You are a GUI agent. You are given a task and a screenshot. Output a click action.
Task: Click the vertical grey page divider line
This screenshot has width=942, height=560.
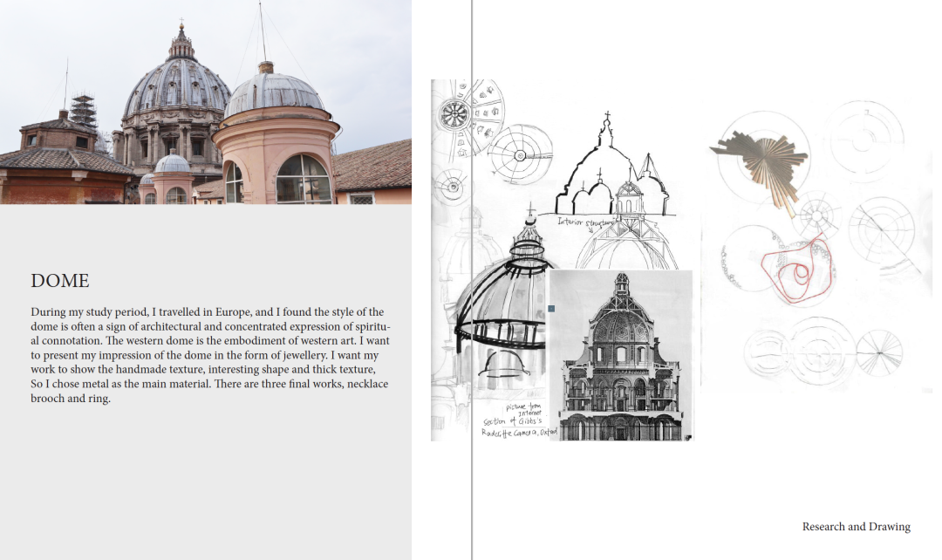point(472,279)
